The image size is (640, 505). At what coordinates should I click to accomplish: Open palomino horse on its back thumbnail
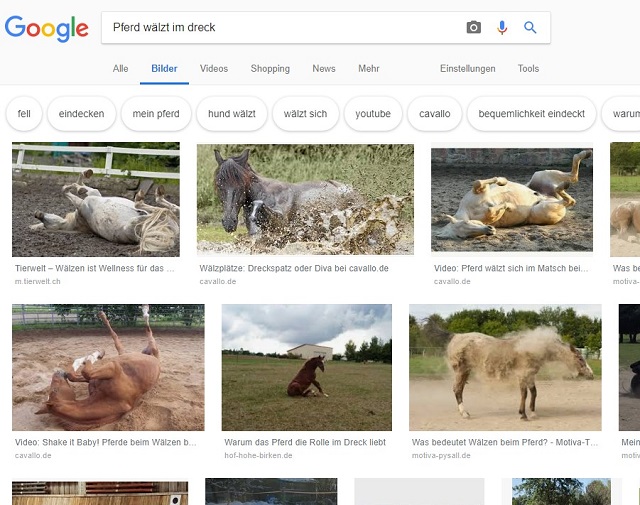tap(512, 199)
